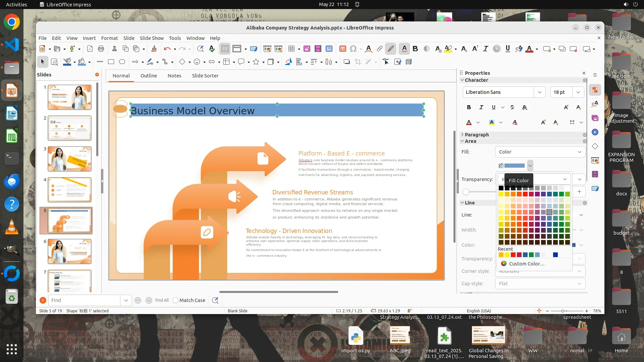Switch to the Slide Sorter tab
This screenshot has height=362, width=644.
point(205,76)
